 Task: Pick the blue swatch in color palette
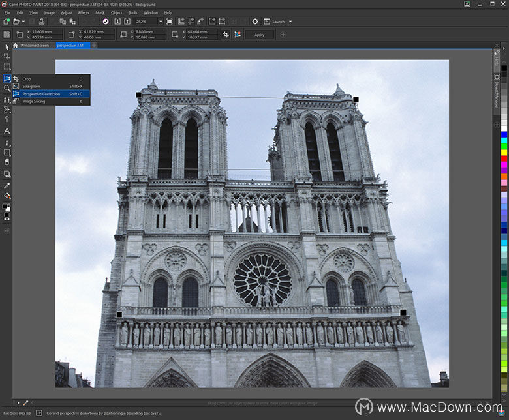point(504,134)
